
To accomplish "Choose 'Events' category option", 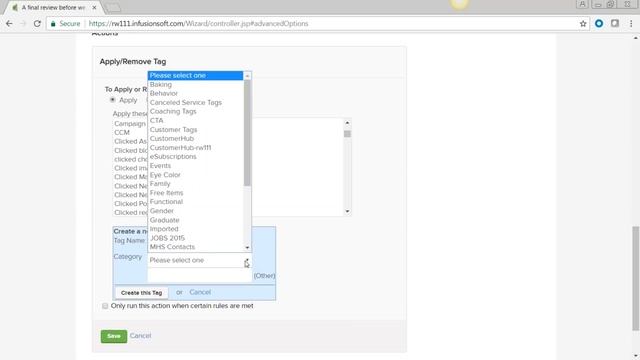I will 196,166.
